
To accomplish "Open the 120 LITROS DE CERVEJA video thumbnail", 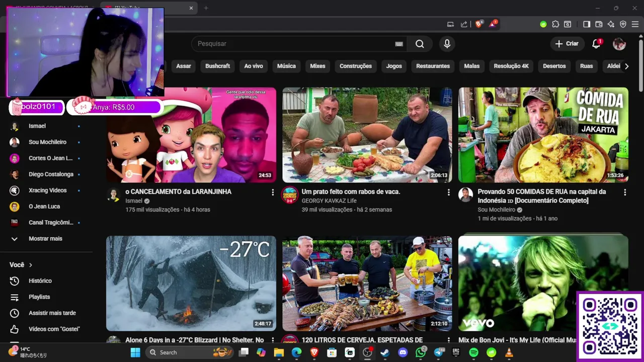I will pyautogui.click(x=367, y=284).
